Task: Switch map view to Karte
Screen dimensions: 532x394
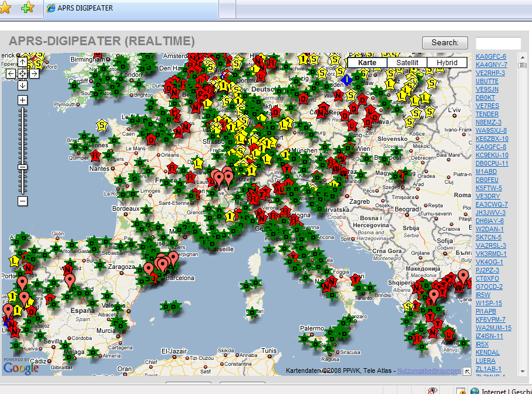Action: [367, 62]
